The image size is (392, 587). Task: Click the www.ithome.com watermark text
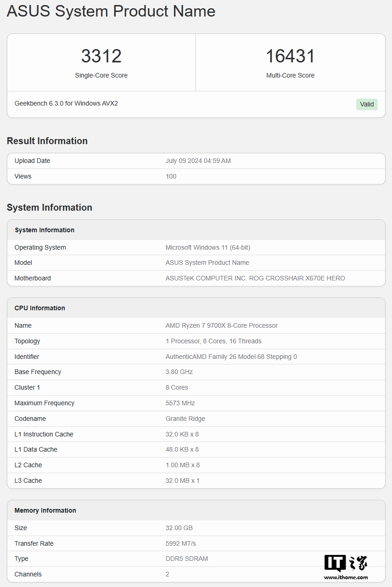[346, 577]
